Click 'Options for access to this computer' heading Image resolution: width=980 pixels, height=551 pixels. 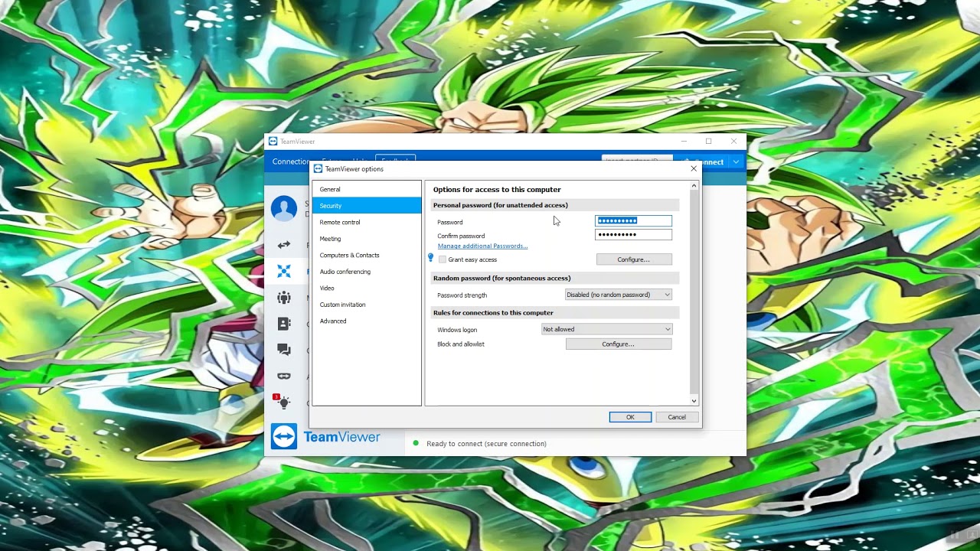[497, 190]
